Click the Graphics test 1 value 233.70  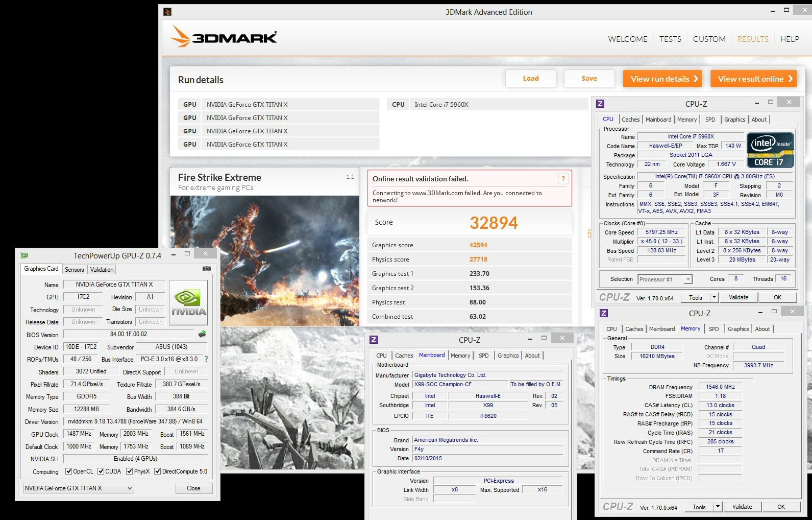tap(479, 274)
